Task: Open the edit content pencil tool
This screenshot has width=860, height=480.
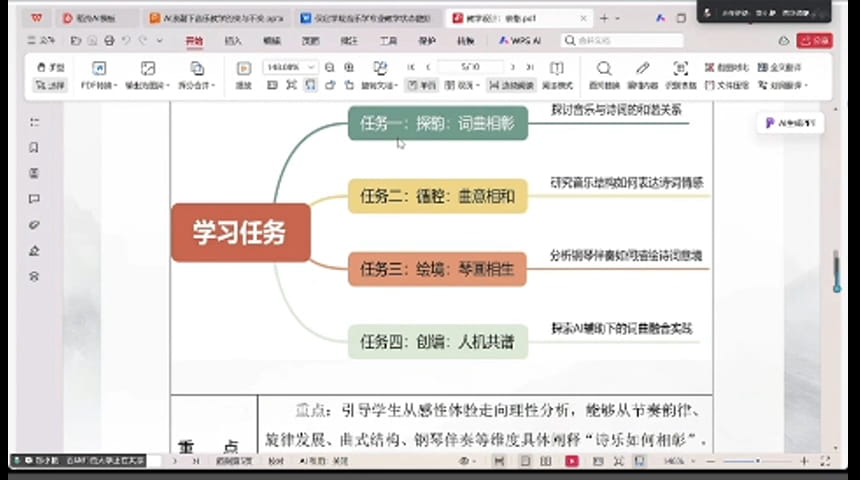Action: coord(642,75)
